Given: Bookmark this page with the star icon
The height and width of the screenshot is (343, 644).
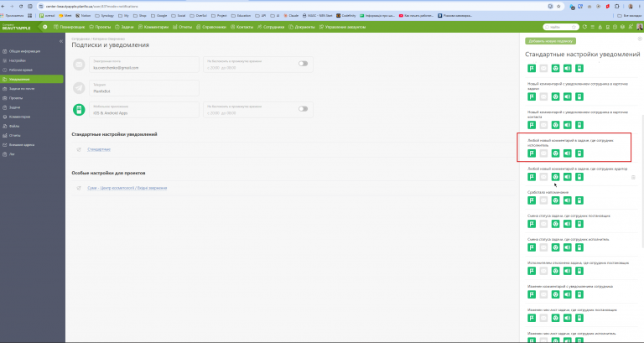Looking at the screenshot, I should pos(558,6).
